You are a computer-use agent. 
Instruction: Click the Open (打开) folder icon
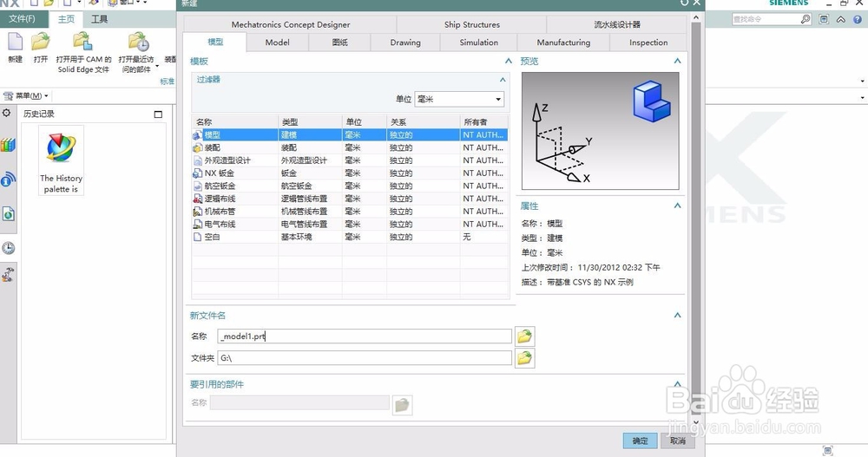(x=41, y=42)
